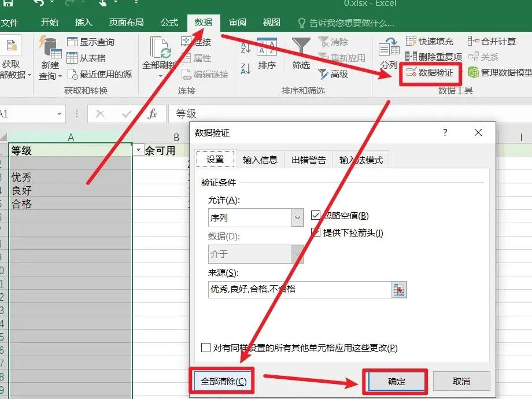Viewport: 532px width, 399px height.
Task: Sort descending with the Z-A icon
Action: tap(245, 68)
